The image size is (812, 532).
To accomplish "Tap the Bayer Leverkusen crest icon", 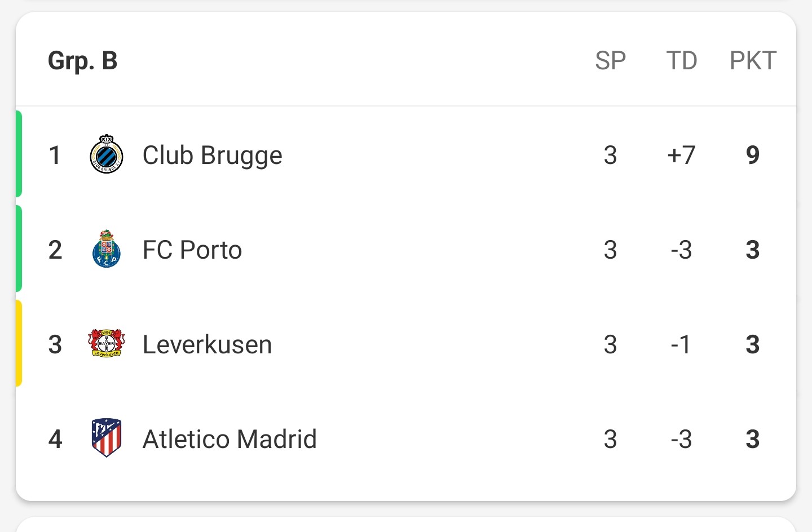I will 107,343.
